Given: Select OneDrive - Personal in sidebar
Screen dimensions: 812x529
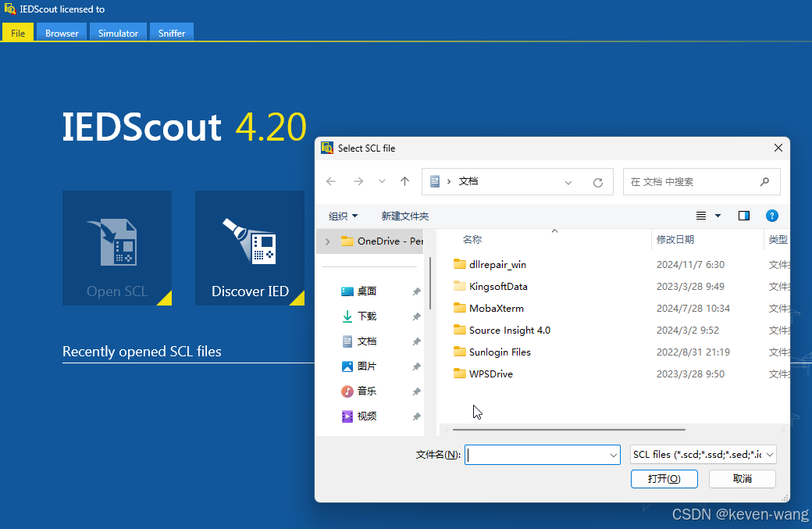Looking at the screenshot, I should pos(382,241).
